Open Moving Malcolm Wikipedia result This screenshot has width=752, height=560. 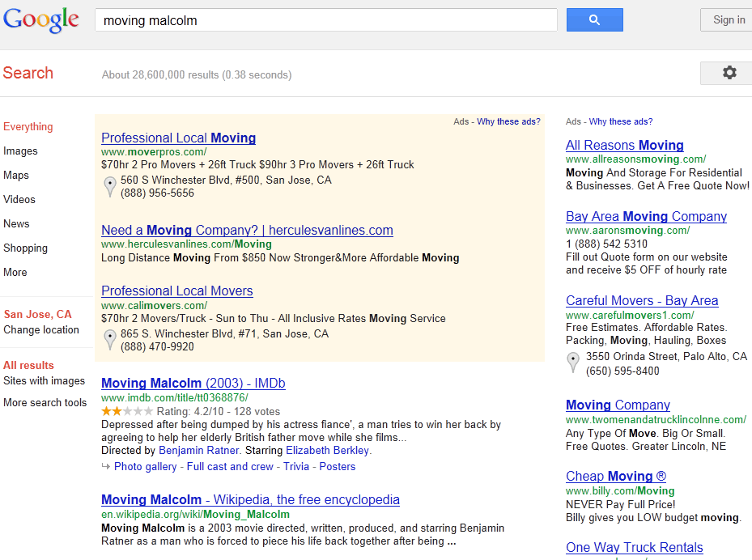[250, 499]
